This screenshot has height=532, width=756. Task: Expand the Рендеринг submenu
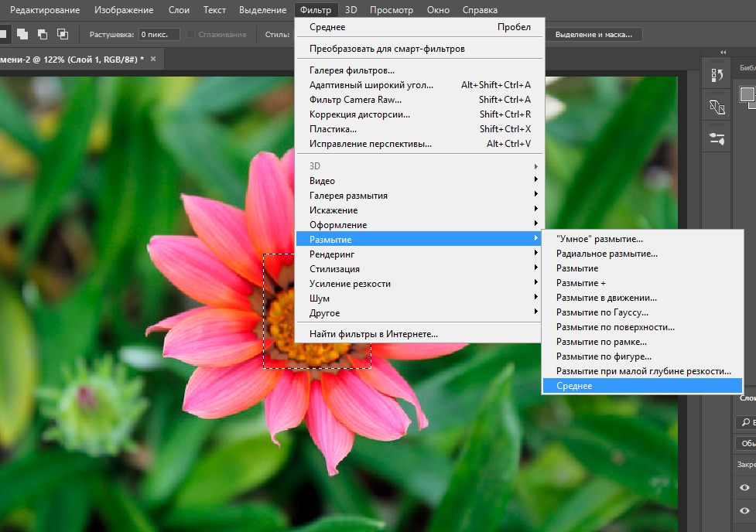(x=419, y=254)
